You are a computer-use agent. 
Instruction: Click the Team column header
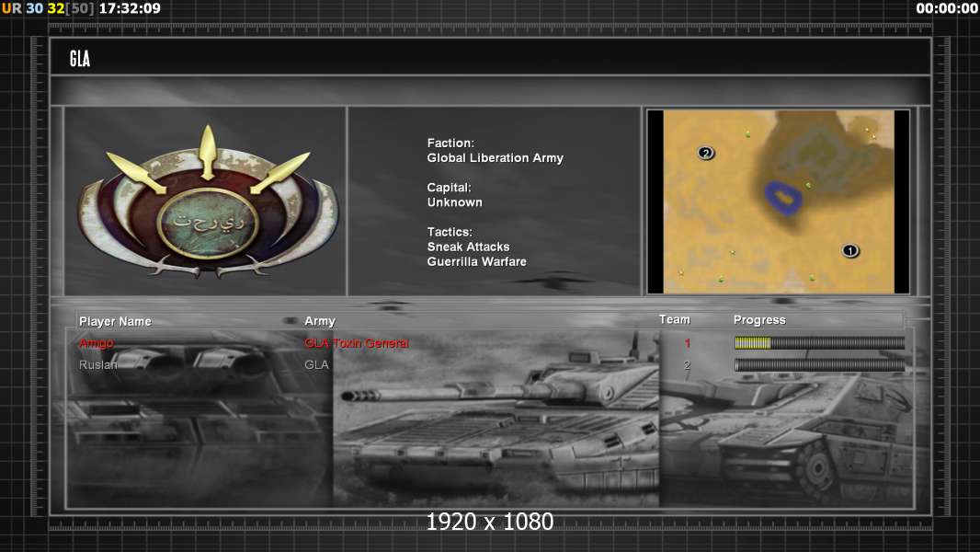click(675, 319)
